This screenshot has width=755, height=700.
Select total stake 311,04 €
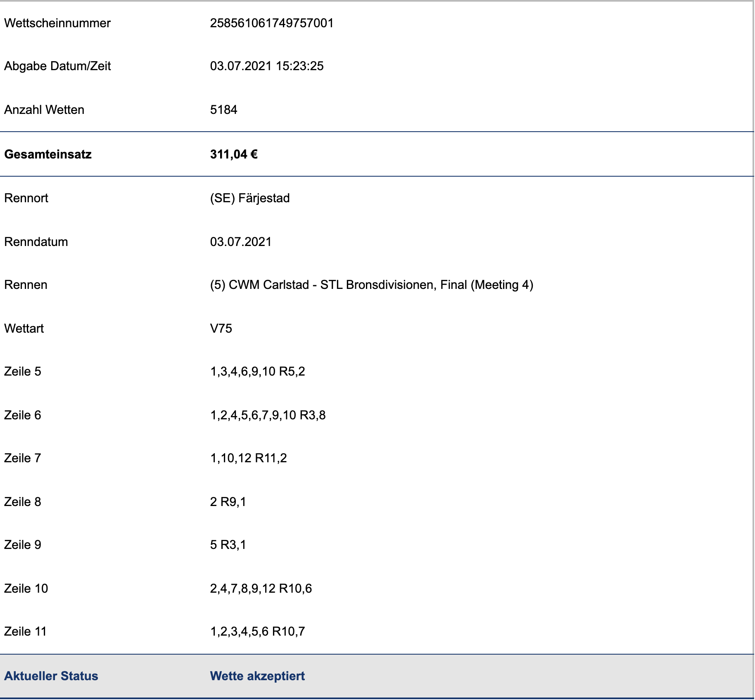click(234, 154)
